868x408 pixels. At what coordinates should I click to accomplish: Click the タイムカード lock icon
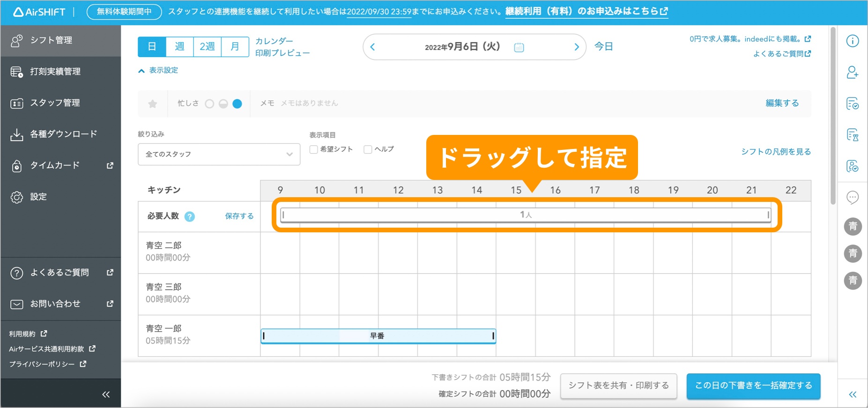coord(17,166)
